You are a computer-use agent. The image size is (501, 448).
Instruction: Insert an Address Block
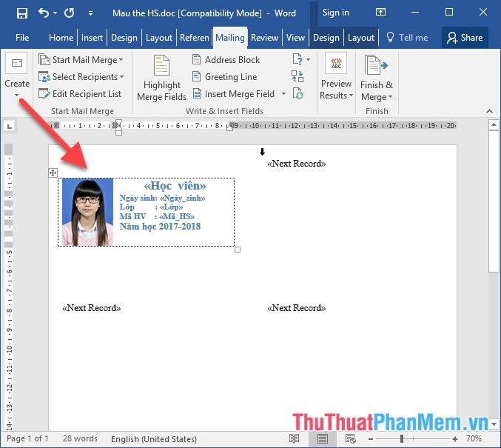(x=226, y=59)
